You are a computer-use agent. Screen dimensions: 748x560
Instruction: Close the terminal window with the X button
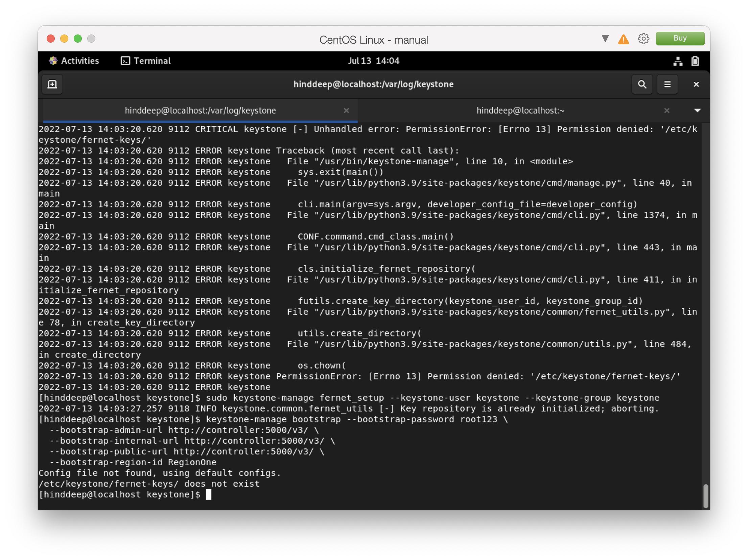click(696, 84)
